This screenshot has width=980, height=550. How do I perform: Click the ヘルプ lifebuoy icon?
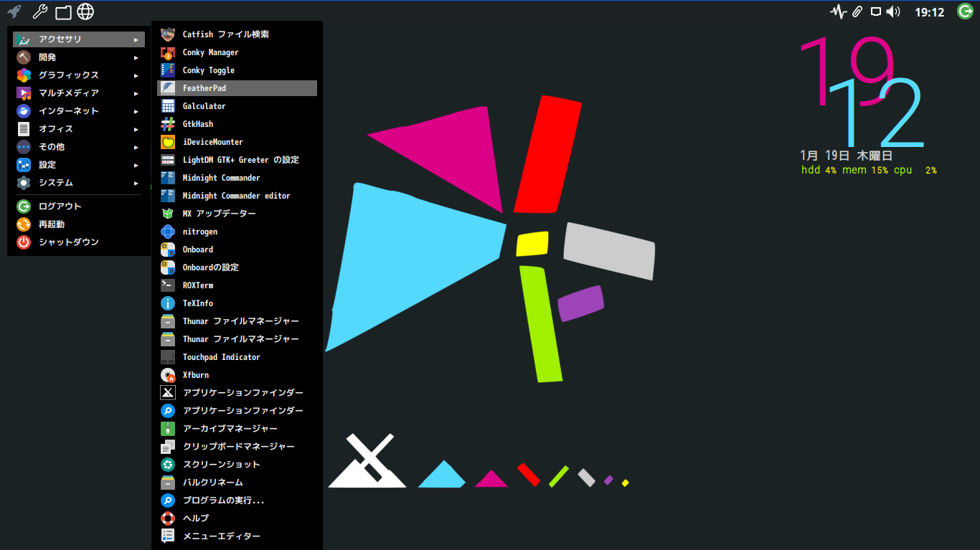tap(168, 518)
